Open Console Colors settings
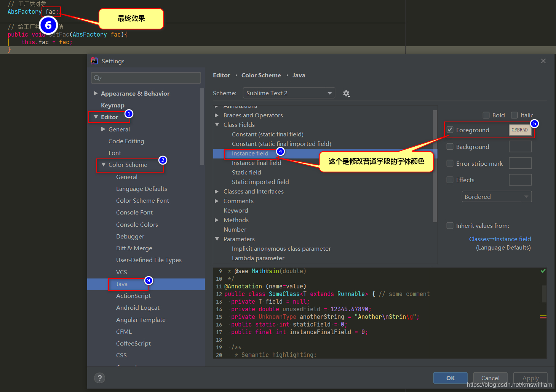Image resolution: width=556 pixels, height=392 pixels. click(137, 224)
